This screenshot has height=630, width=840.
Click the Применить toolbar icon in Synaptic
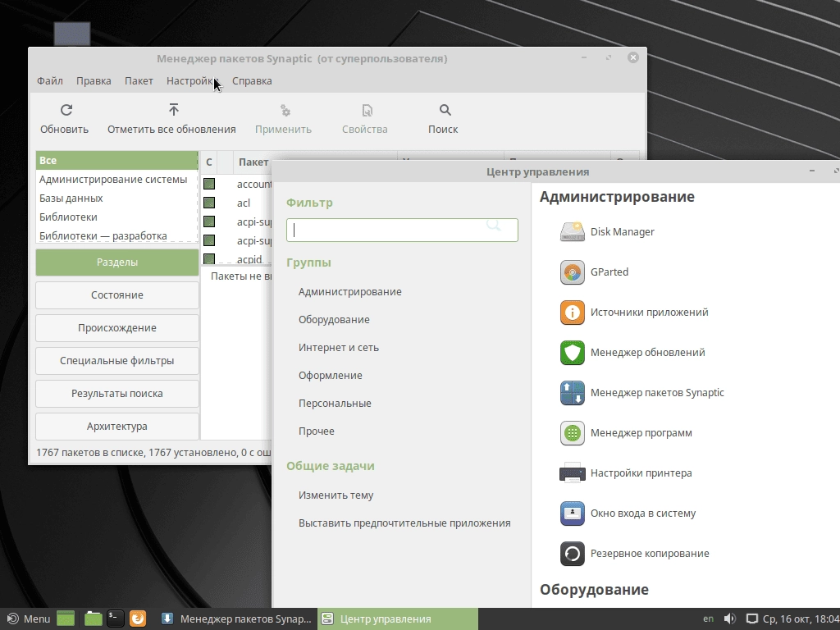click(285, 111)
